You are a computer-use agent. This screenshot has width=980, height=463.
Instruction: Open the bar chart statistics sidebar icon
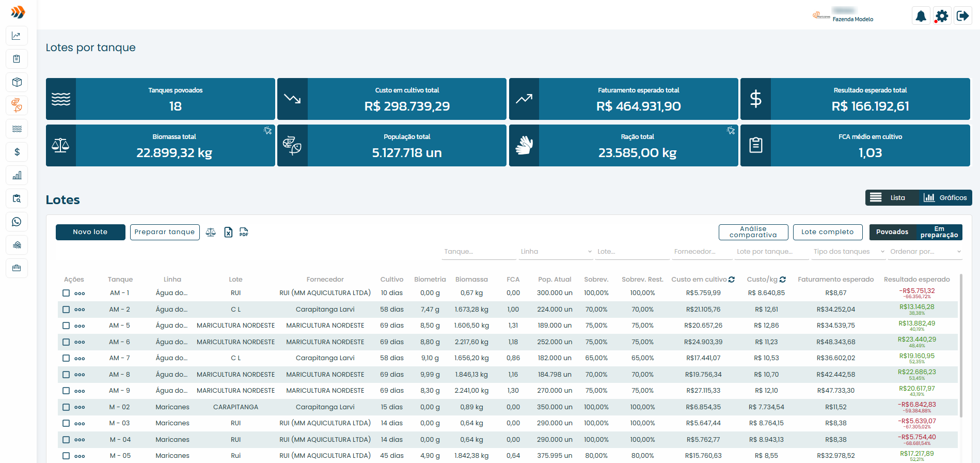[17, 175]
